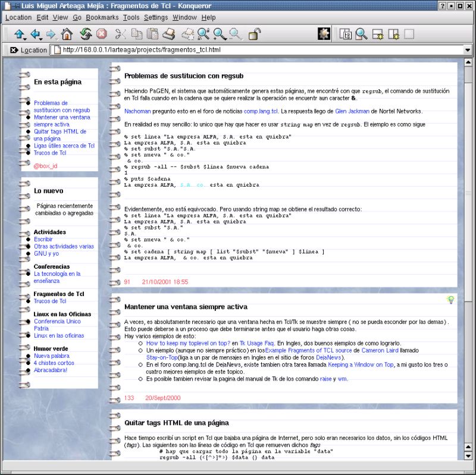The width and height of the screenshot is (476, 475).
Task: Clear the location bar with the X icon
Action: [14, 50]
